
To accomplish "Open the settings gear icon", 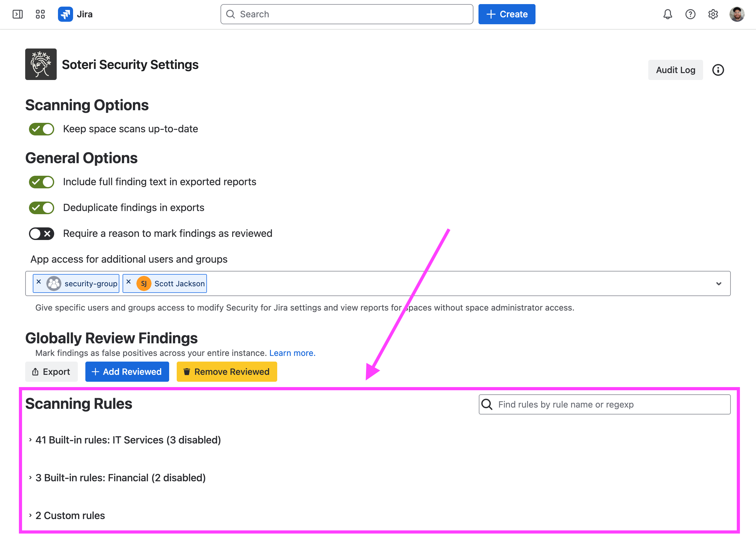I will tap(713, 14).
